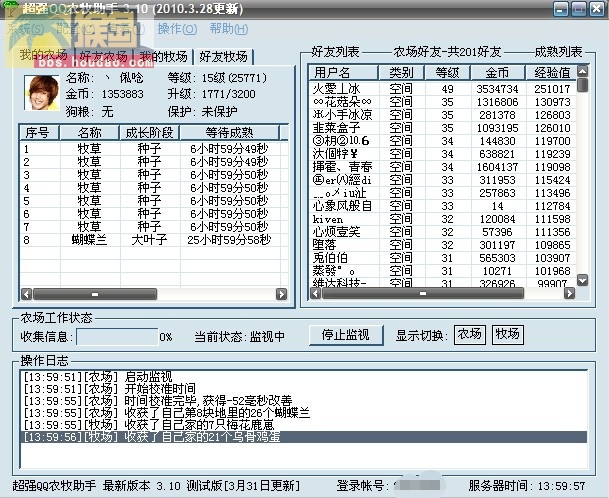This screenshot has height=498, width=609.
Task: Sort by the 等待成熟 column header
Action: tap(230, 132)
